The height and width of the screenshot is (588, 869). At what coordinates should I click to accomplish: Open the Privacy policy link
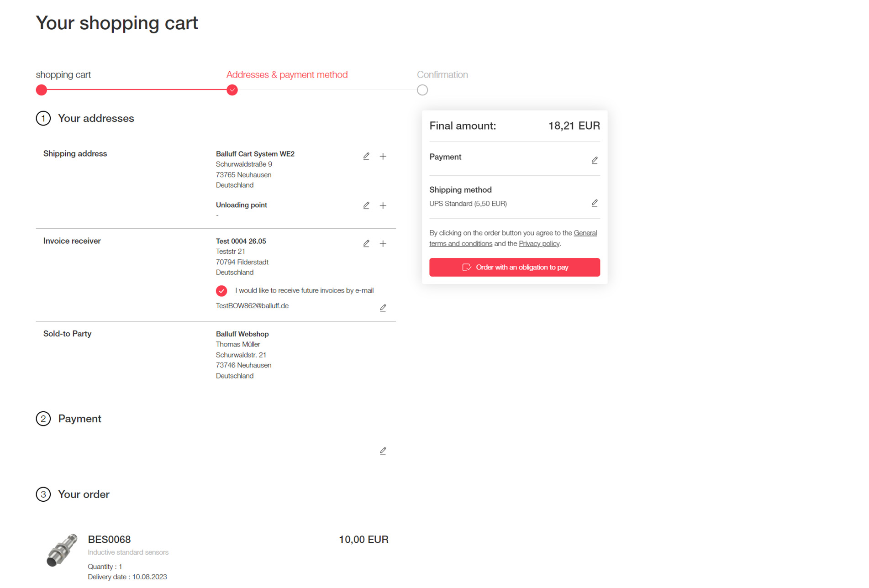[539, 244]
